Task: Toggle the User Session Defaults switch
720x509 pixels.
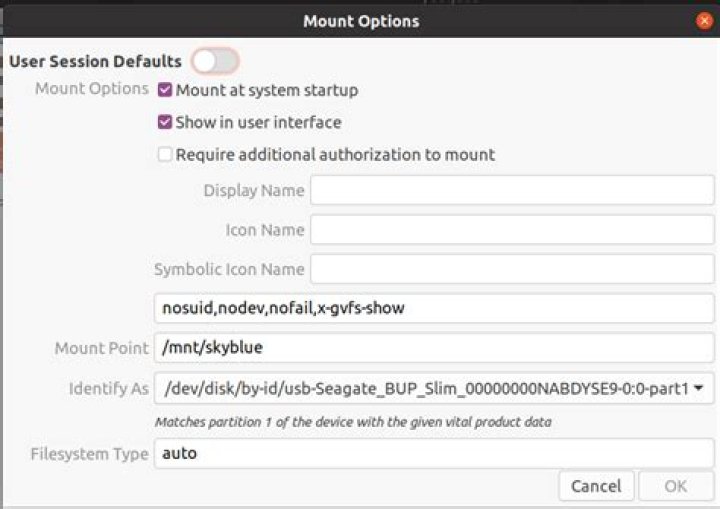Action: coord(215,61)
